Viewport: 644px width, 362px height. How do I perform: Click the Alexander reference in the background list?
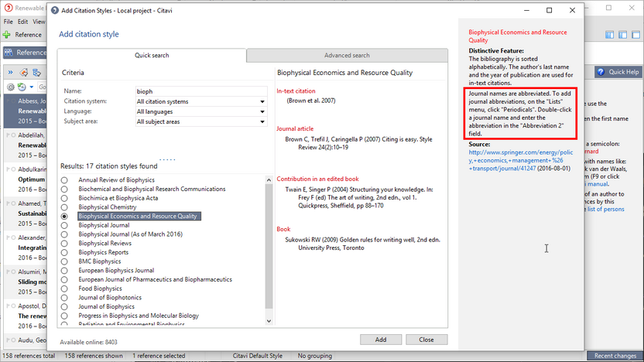[26, 248]
